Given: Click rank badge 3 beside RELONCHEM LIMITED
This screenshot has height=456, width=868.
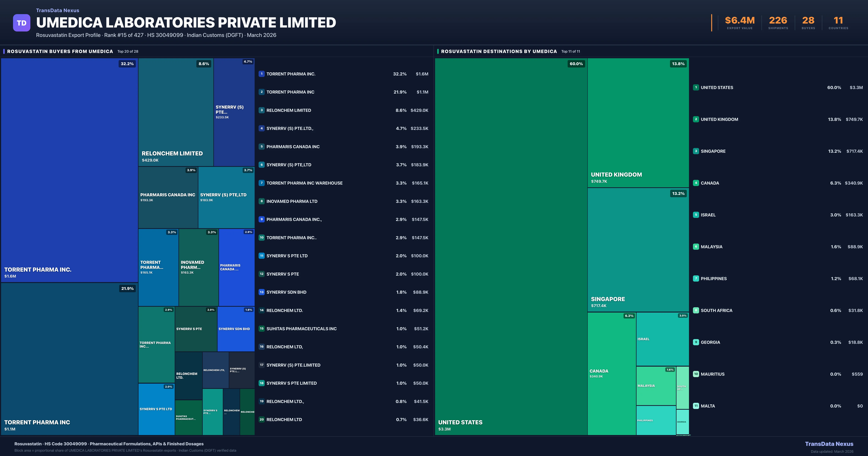Looking at the screenshot, I should pos(261,110).
